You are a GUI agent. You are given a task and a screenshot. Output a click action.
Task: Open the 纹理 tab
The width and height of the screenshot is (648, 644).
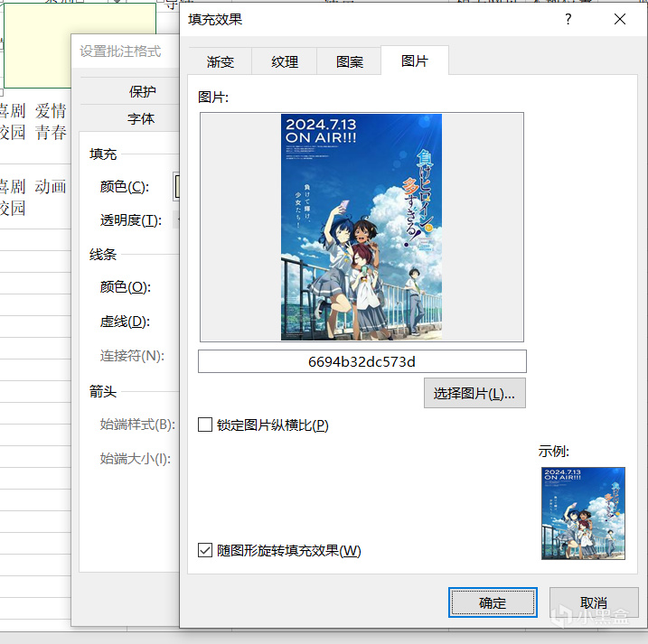(285, 62)
